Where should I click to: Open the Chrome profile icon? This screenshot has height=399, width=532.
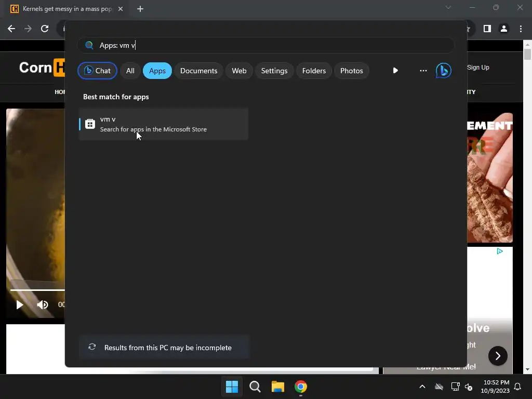tap(504, 29)
